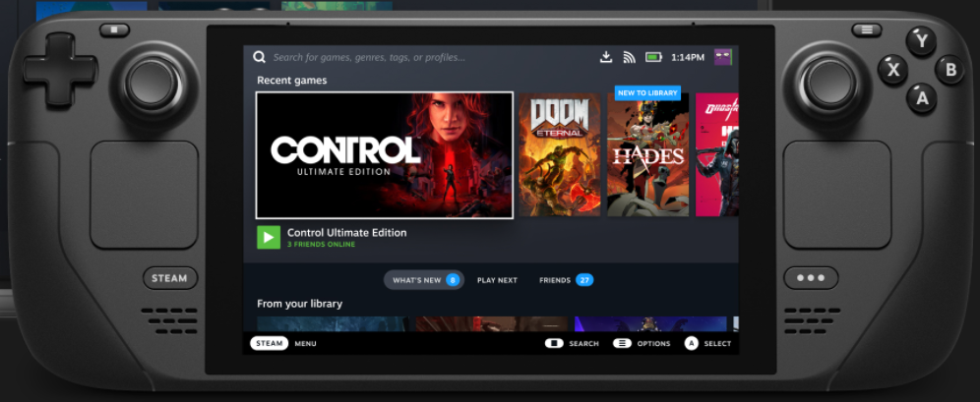Screen dimensions: 980x402
Task: Click the D-pad on the device
Action: coord(61,69)
